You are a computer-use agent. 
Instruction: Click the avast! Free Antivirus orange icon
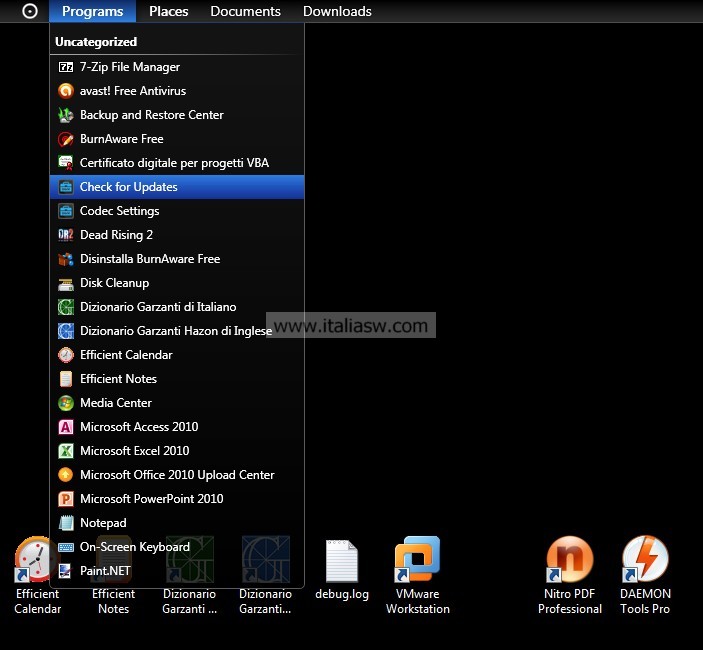[66, 91]
